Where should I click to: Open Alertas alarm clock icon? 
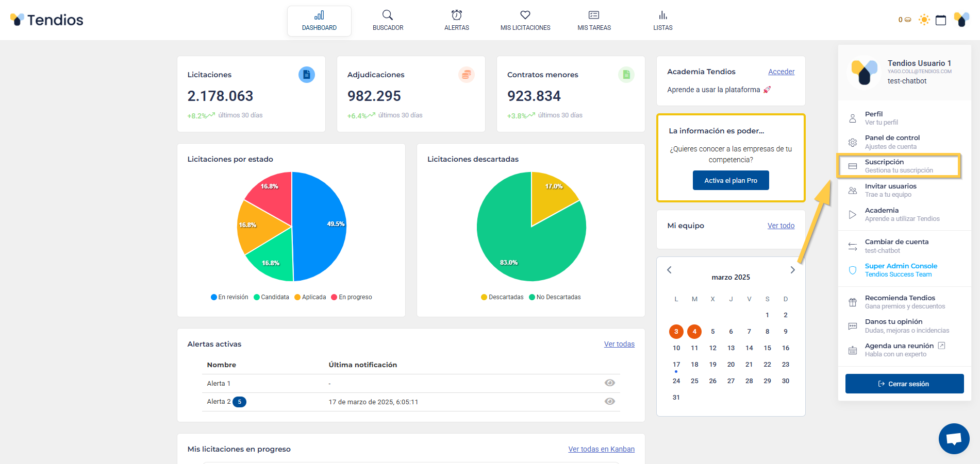pos(456,20)
